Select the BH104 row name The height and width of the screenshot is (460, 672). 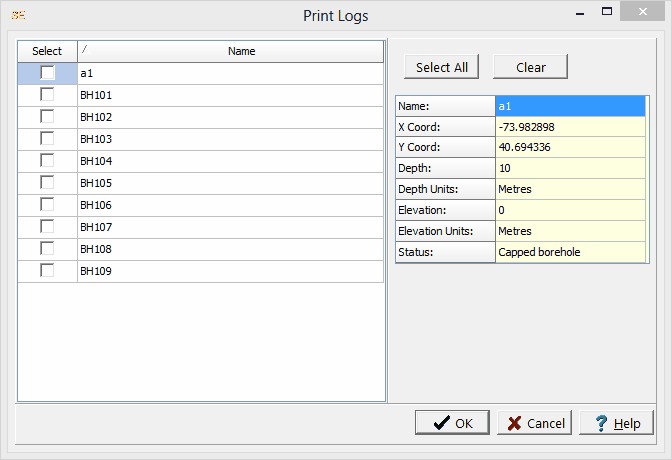click(x=96, y=161)
